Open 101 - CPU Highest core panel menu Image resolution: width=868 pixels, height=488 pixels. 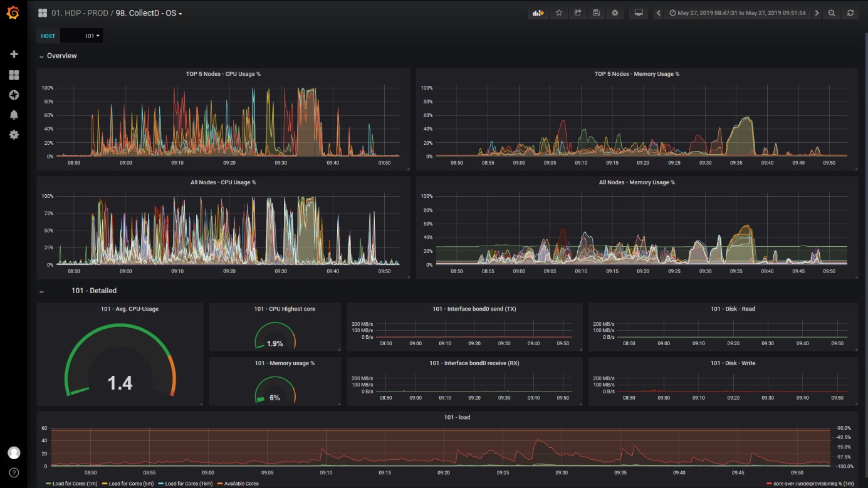[285, 309]
